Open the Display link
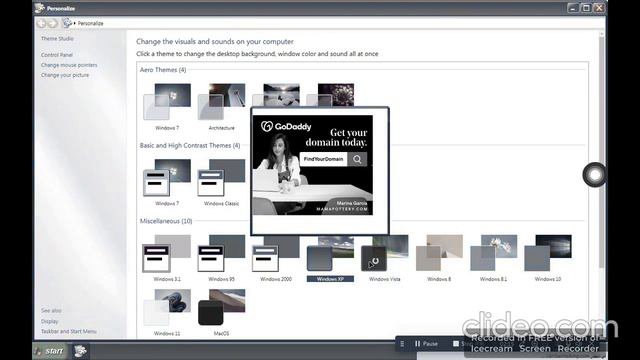Screen dimensions: 640x360 pos(49,321)
